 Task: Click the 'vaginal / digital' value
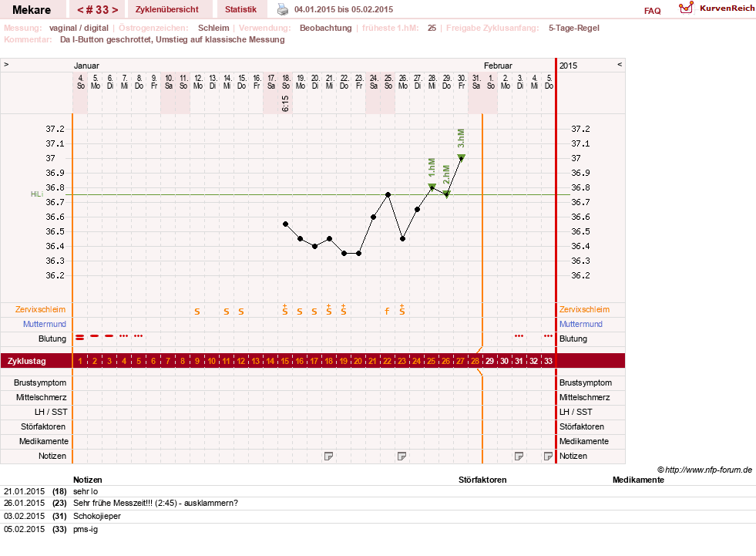point(79,28)
